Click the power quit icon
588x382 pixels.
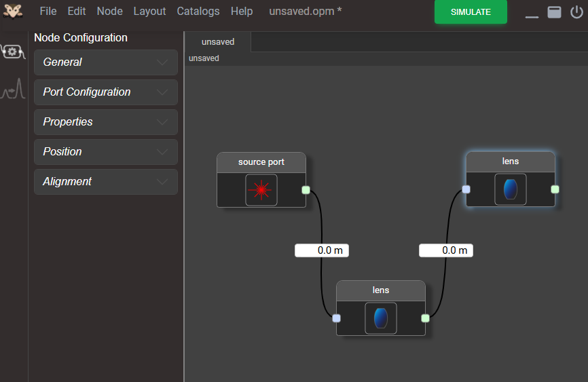576,12
